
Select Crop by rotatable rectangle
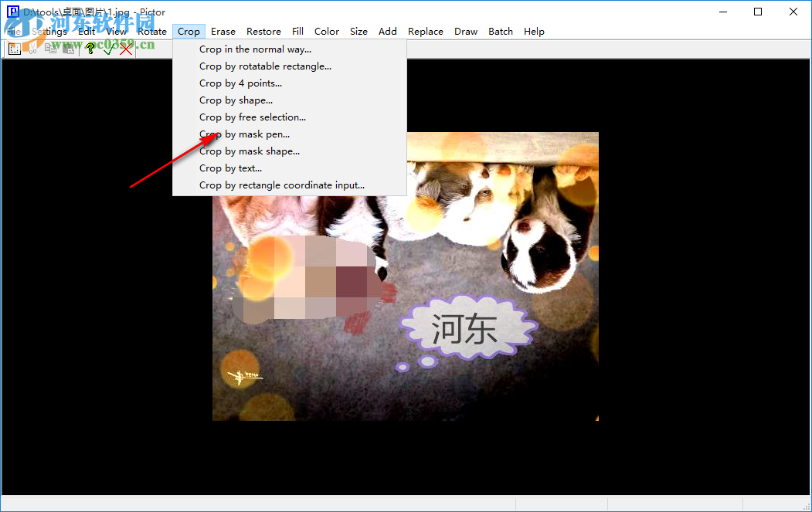tap(265, 66)
